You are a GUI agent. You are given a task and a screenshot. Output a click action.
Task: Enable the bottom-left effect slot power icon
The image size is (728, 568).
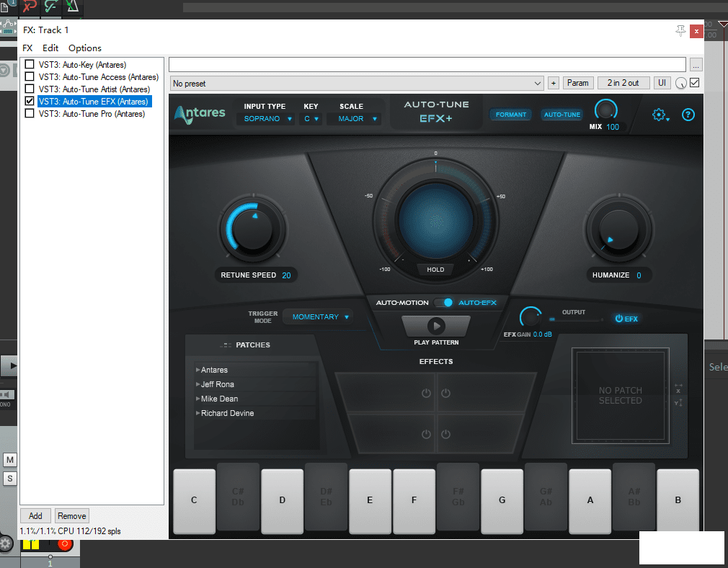426,434
